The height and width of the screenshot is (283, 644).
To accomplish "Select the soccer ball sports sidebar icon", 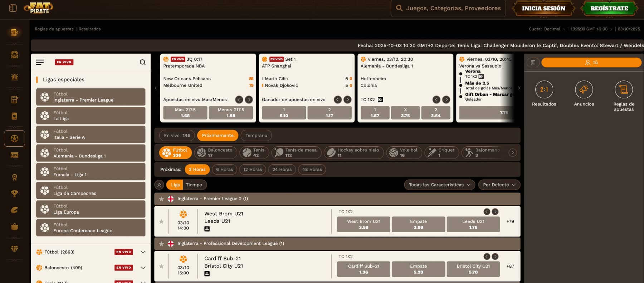I will 14,138.
